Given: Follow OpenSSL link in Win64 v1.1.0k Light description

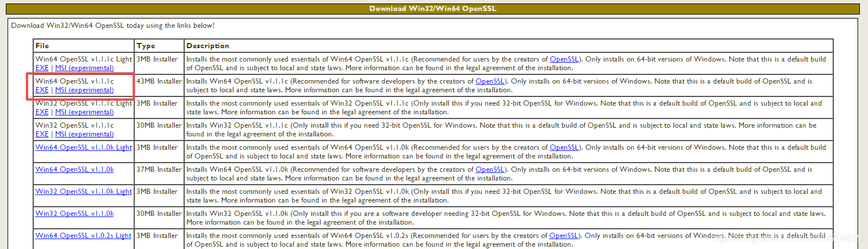Looking at the screenshot, I should click(x=564, y=147).
